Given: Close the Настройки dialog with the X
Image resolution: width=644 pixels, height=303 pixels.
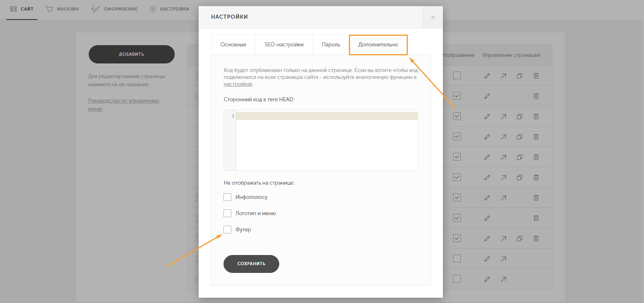Looking at the screenshot, I should [433, 17].
